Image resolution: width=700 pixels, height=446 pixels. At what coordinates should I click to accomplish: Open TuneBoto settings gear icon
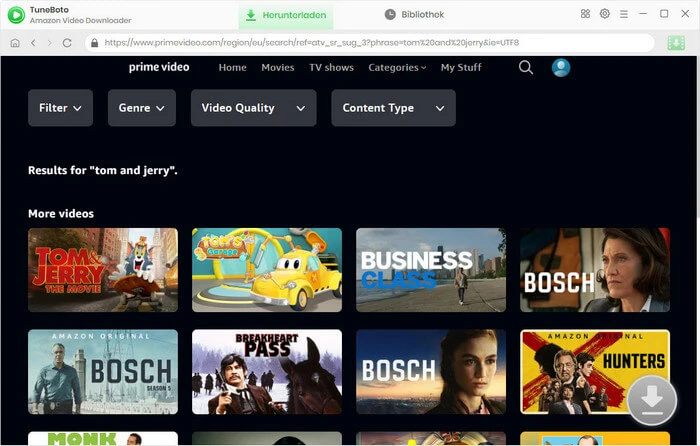tap(604, 14)
